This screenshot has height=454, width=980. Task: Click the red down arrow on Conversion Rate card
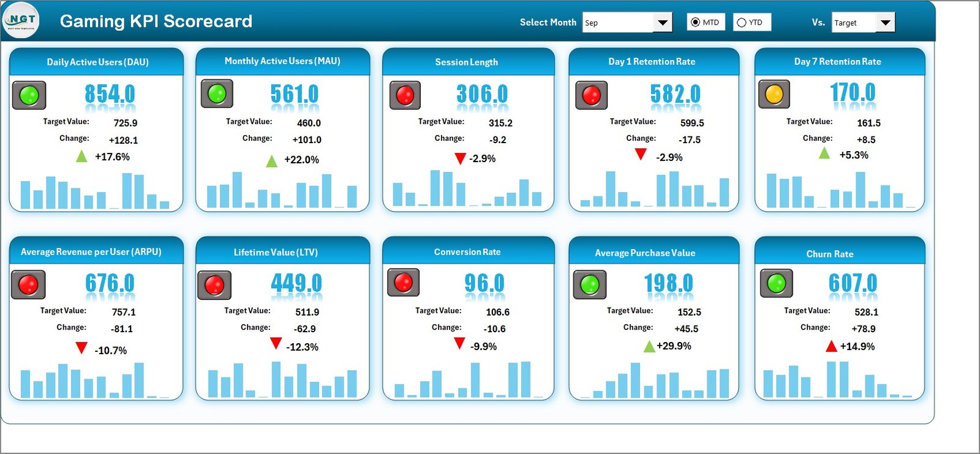[x=459, y=344]
